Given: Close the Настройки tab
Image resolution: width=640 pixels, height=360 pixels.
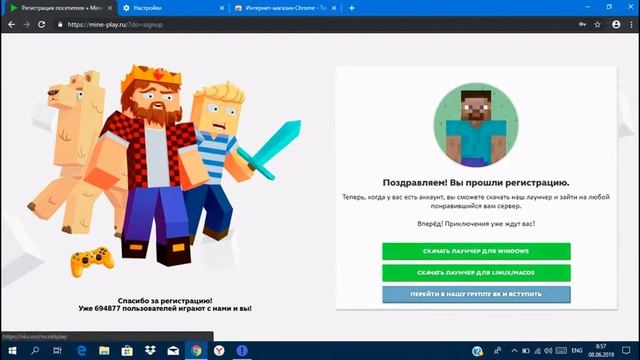Looking at the screenshot, I should 222,8.
